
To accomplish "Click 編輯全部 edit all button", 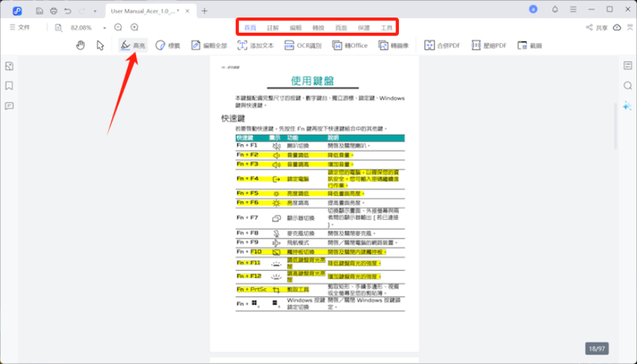I will tap(209, 45).
